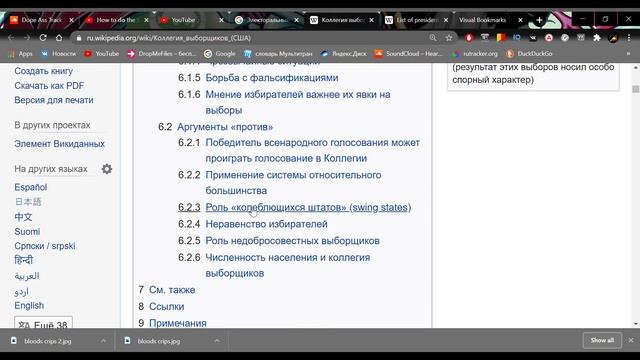Switch to the Visual Bookmarks tab
The image size is (640, 360).
click(x=482, y=20)
